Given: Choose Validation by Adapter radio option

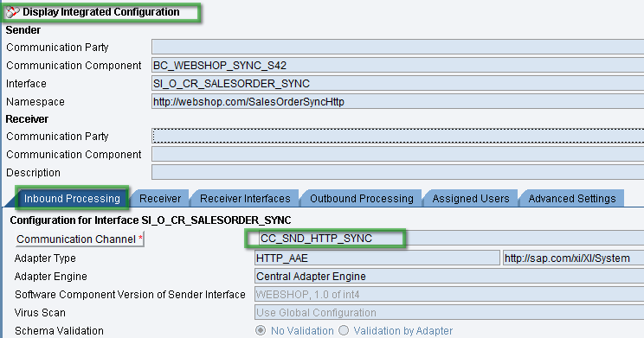Looking at the screenshot, I should click(344, 330).
